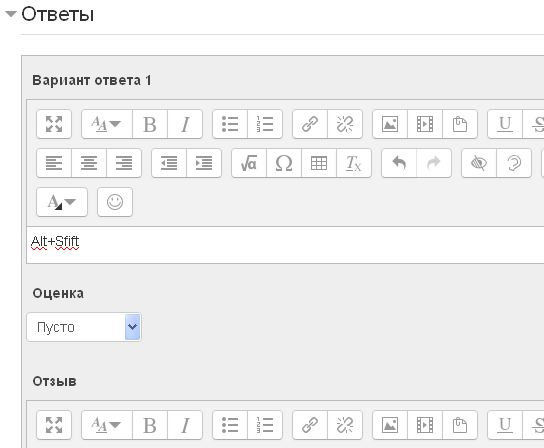The height and width of the screenshot is (448, 544).
Task: Add link in answer 1 editor
Action: (x=310, y=124)
